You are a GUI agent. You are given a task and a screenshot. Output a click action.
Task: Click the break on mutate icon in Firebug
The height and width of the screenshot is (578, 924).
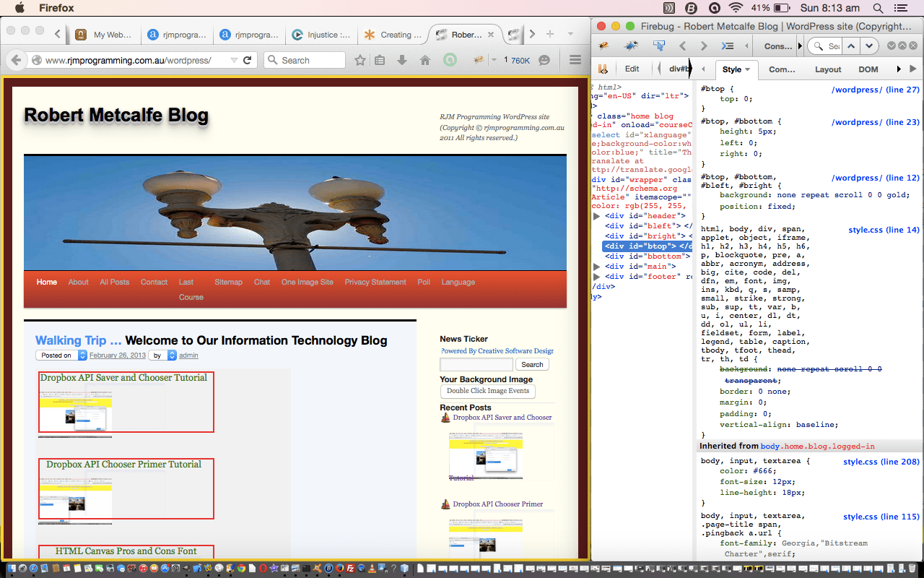(x=602, y=69)
